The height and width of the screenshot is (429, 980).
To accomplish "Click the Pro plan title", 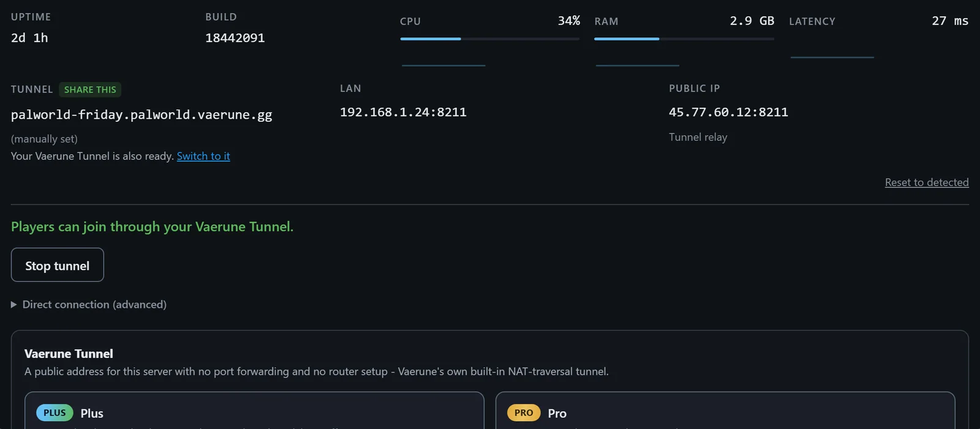I will click(557, 413).
